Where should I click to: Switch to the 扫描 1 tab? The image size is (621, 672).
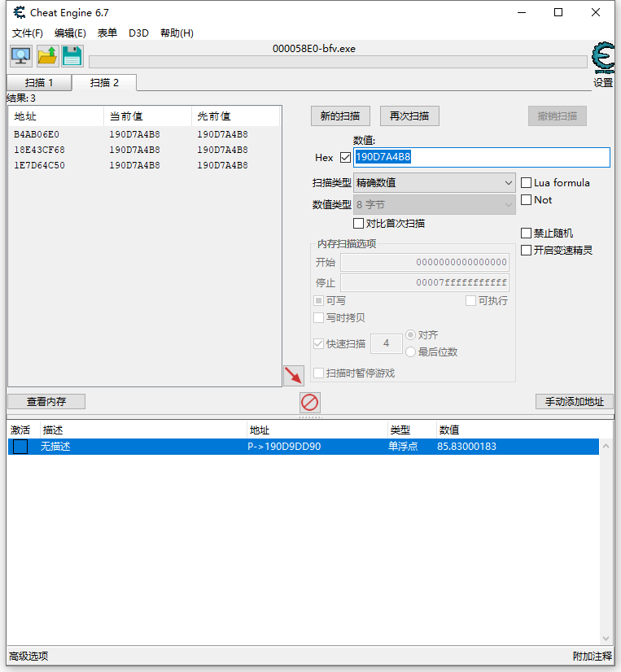39,83
